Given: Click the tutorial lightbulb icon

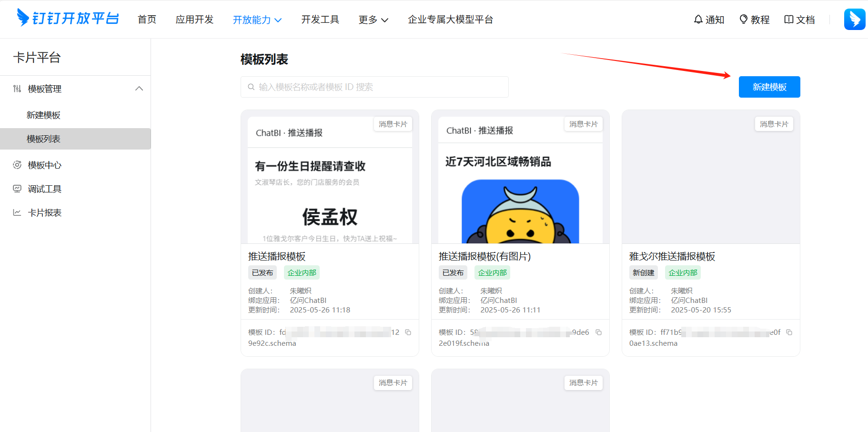Looking at the screenshot, I should click(743, 20).
